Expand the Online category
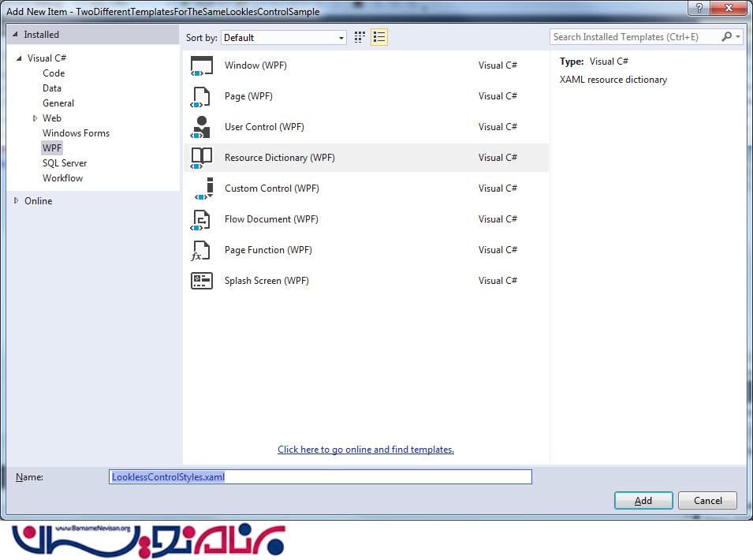The height and width of the screenshot is (560, 753). pyautogui.click(x=17, y=201)
